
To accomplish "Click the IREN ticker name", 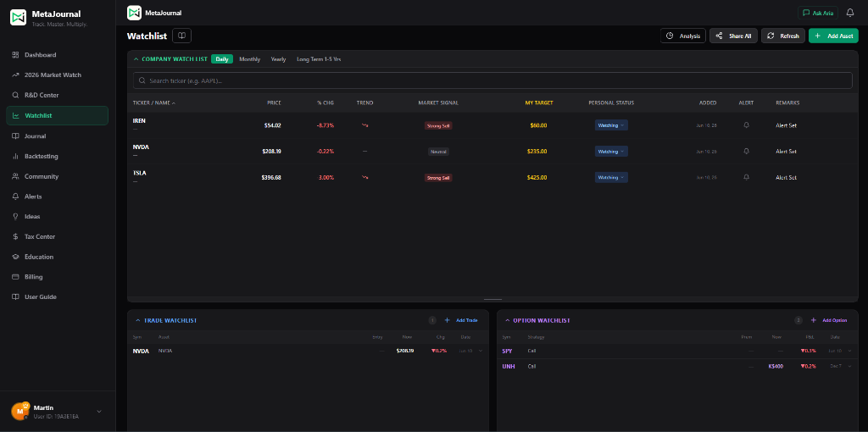I will pos(139,120).
